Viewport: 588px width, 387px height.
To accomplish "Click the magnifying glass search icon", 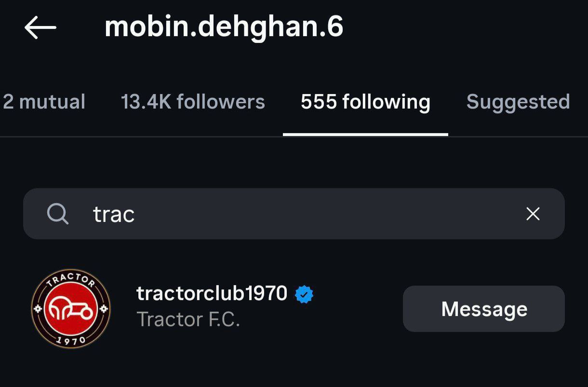I will click(58, 214).
